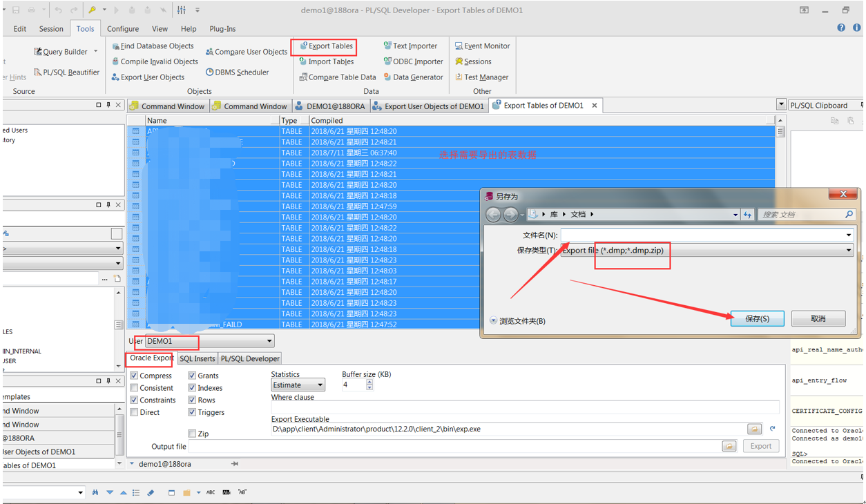The image size is (866, 504).
Task: Launch the PL/SQL Beautifier
Action: (66, 72)
